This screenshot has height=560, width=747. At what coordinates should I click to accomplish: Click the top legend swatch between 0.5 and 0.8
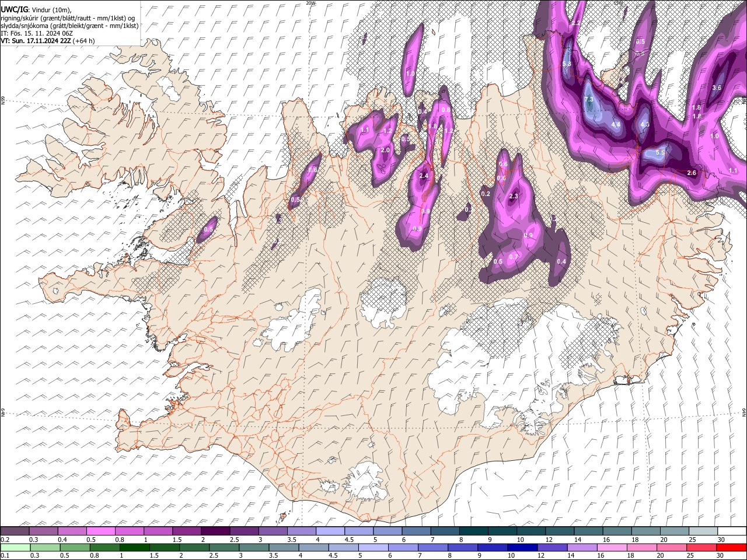coord(100,531)
